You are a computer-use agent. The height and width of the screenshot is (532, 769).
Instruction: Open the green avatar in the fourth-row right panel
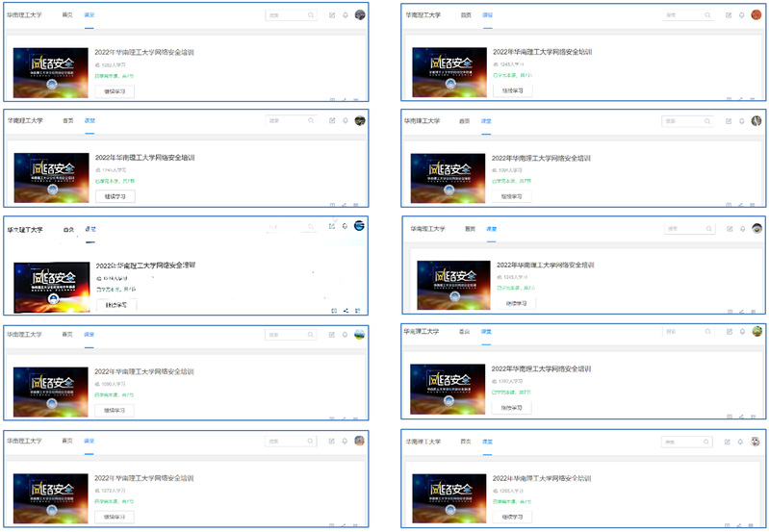coord(757,332)
